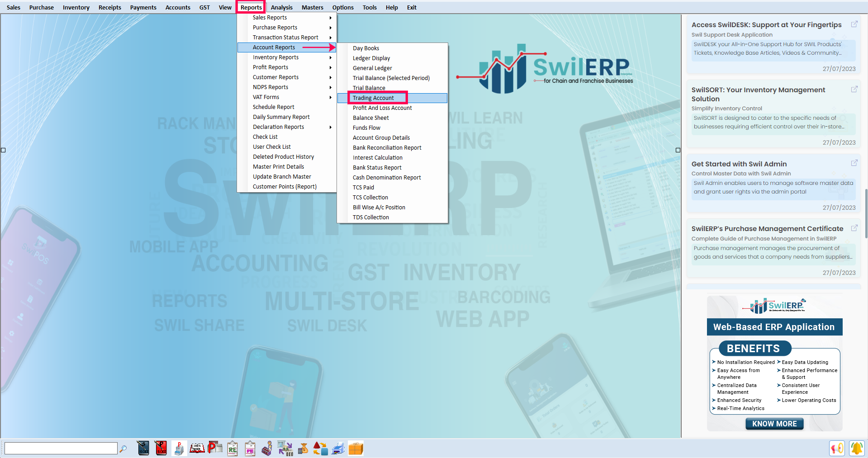Open SwilSORT Inventory Management Solution title
Viewport: 868px width, 458px height.
[x=758, y=94]
